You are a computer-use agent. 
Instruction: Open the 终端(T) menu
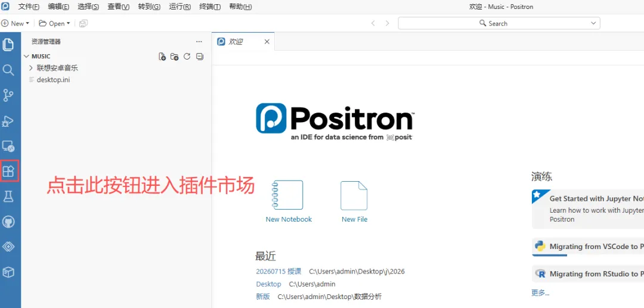click(210, 7)
